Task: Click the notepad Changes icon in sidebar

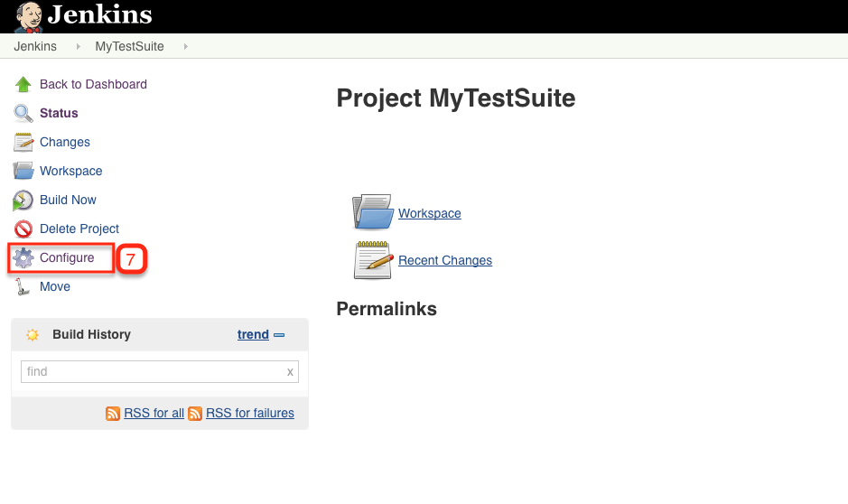Action: pyautogui.click(x=23, y=142)
